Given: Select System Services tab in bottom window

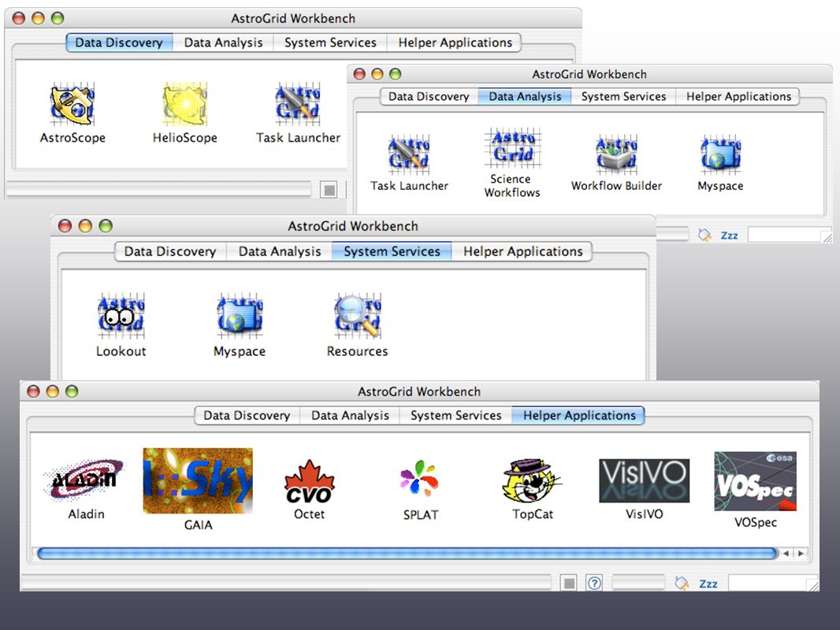Looking at the screenshot, I should pos(456,416).
